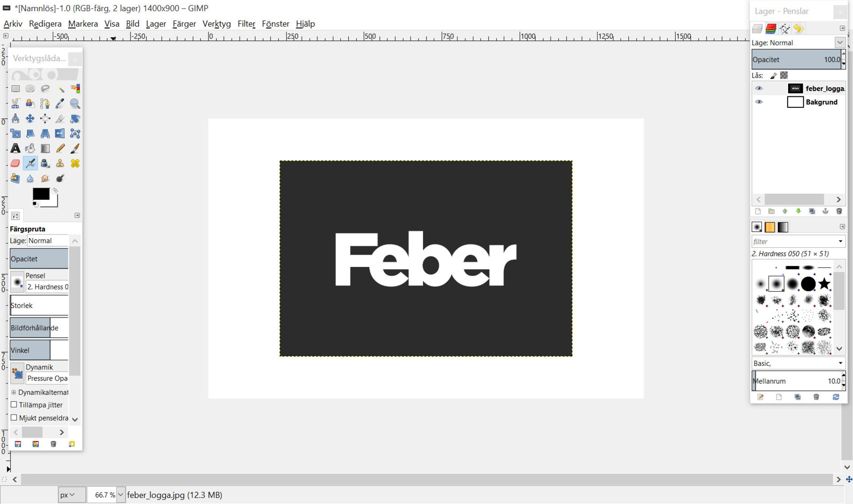Delete the layer with trash icon
Viewport: 853px width, 504px height.
click(839, 211)
